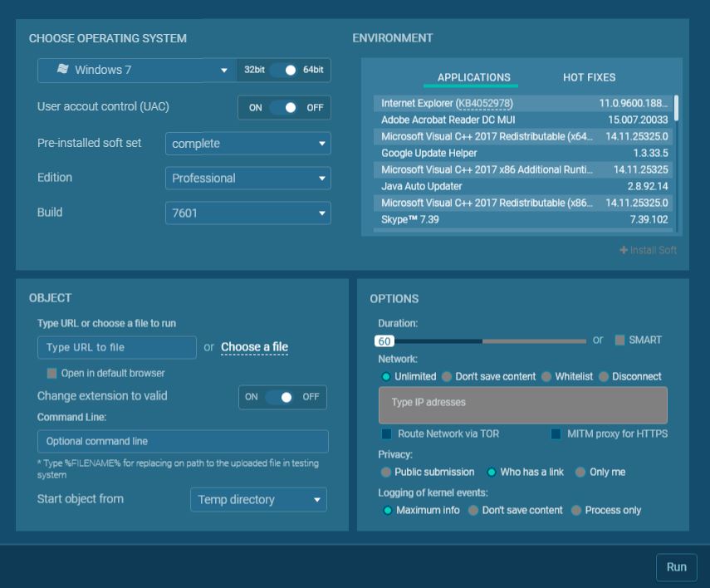Select the Only me privacy option
The height and width of the screenshot is (588, 710).
coord(580,472)
